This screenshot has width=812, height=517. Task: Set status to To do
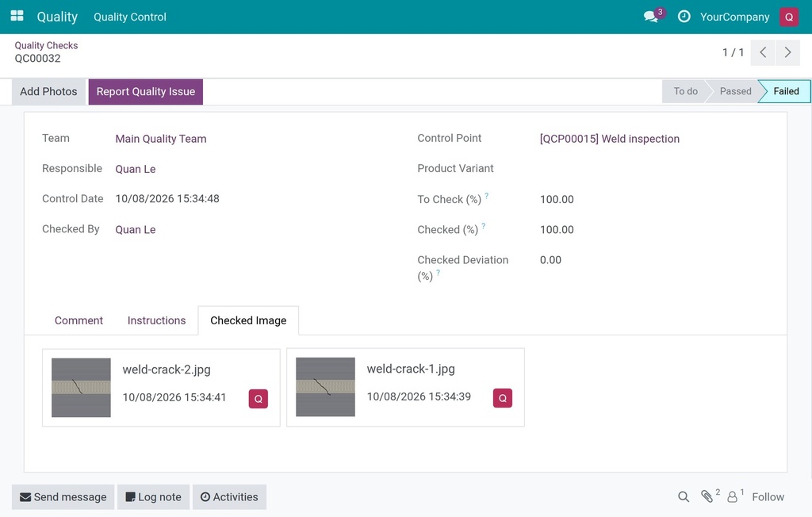click(685, 91)
